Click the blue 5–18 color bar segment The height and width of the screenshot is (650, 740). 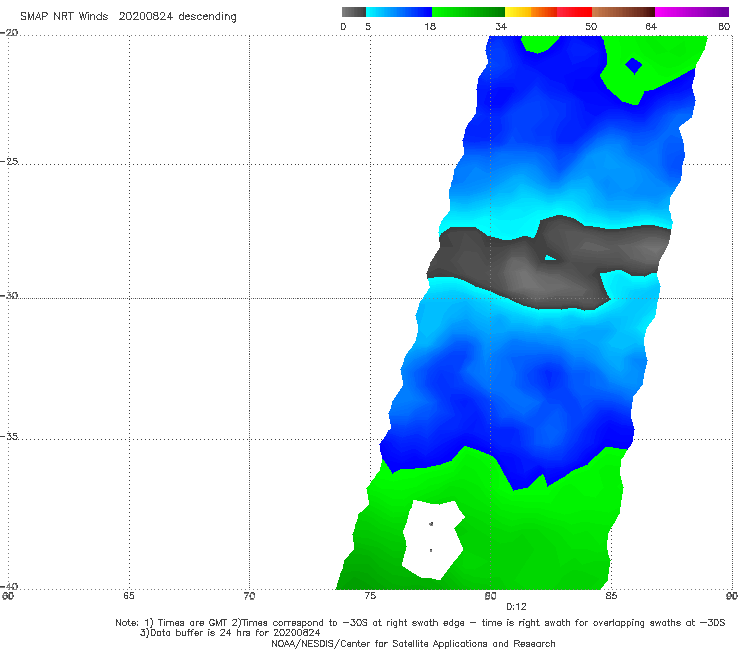point(399,12)
